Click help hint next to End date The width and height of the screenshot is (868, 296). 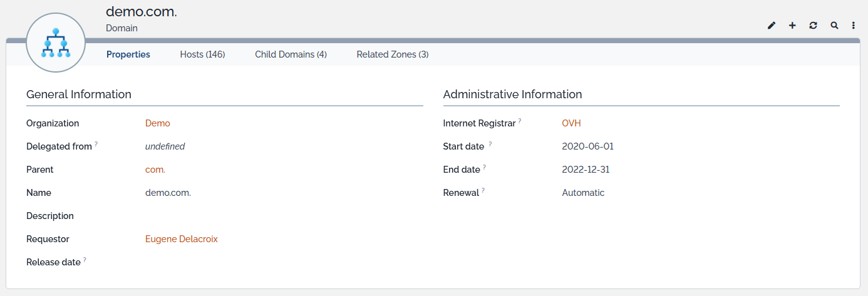[485, 168]
